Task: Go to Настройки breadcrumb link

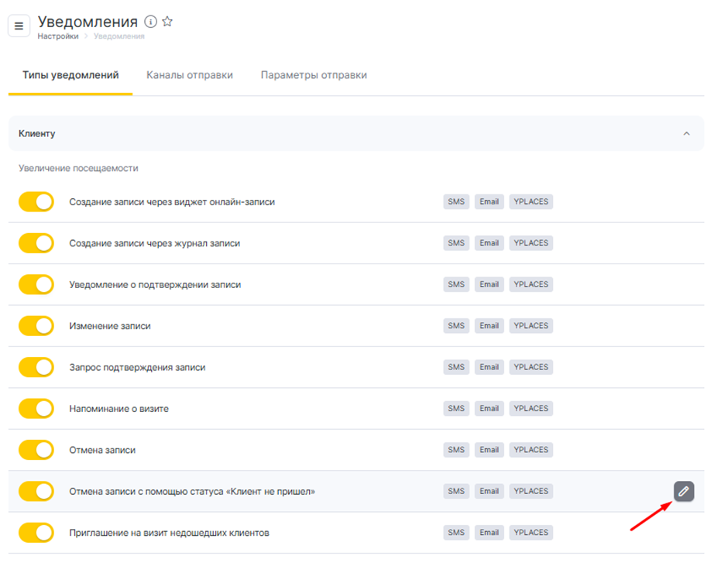Action: coord(57,36)
